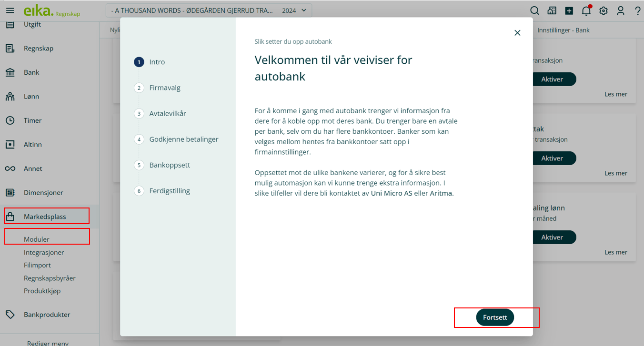
Task: Click the company building icon in top bar
Action: point(552,10)
